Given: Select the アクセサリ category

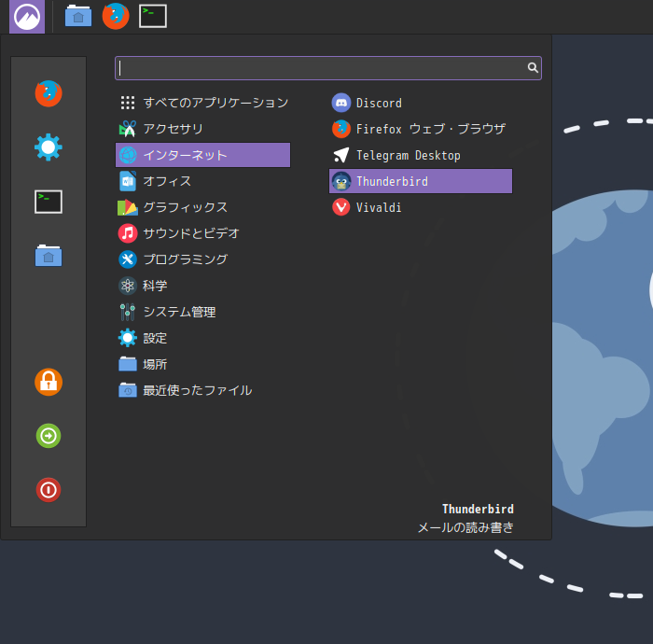Looking at the screenshot, I should click(x=202, y=129).
